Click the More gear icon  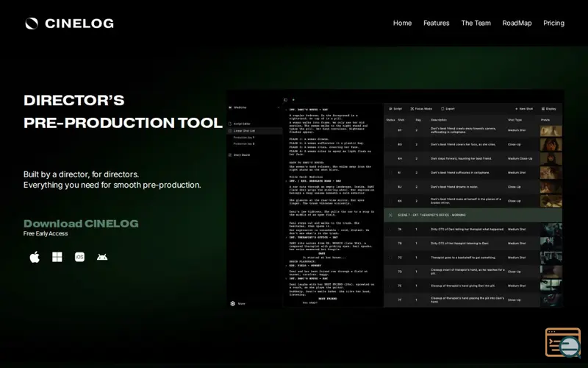pos(232,303)
